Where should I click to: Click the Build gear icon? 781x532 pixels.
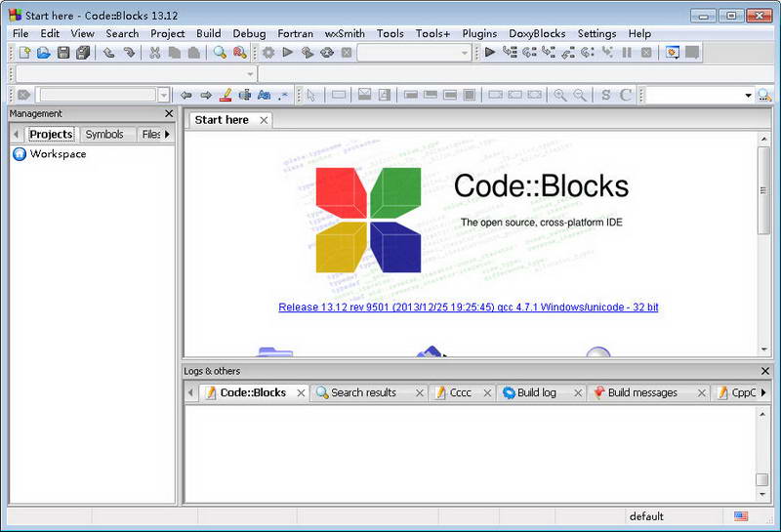tap(268, 53)
